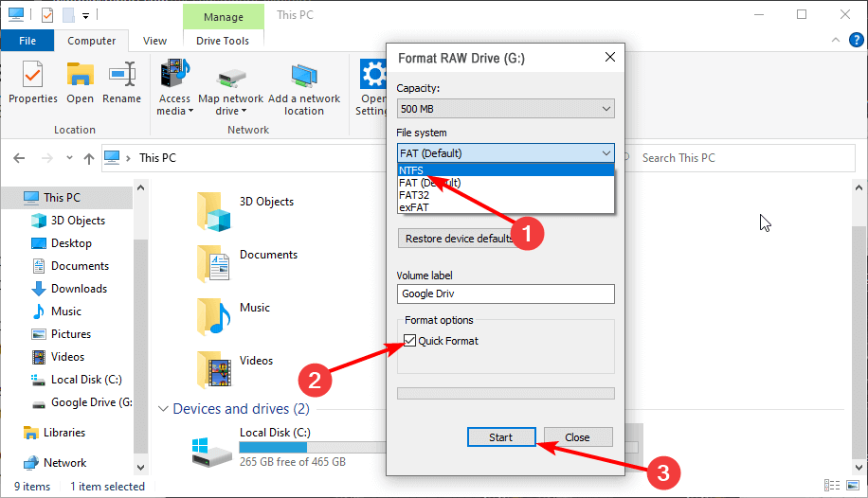Select Local Disk (C:) drive icon in main pane

tap(212, 451)
